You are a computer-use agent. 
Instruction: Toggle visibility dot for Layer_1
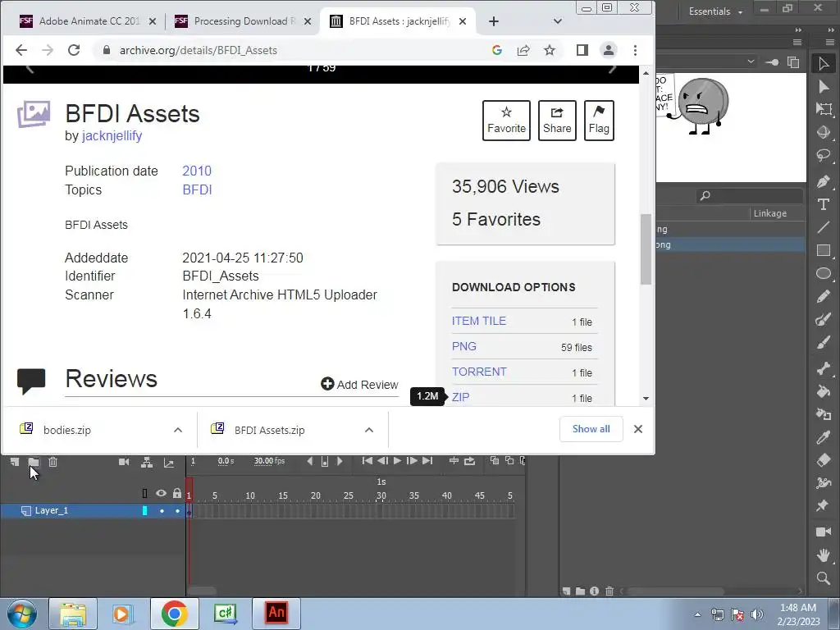click(162, 511)
